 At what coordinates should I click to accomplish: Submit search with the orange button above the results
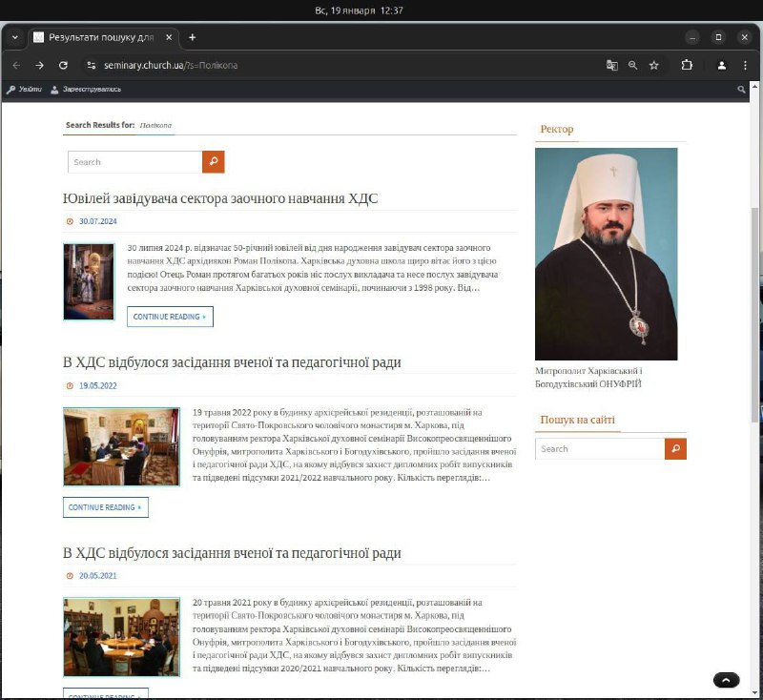(x=213, y=162)
